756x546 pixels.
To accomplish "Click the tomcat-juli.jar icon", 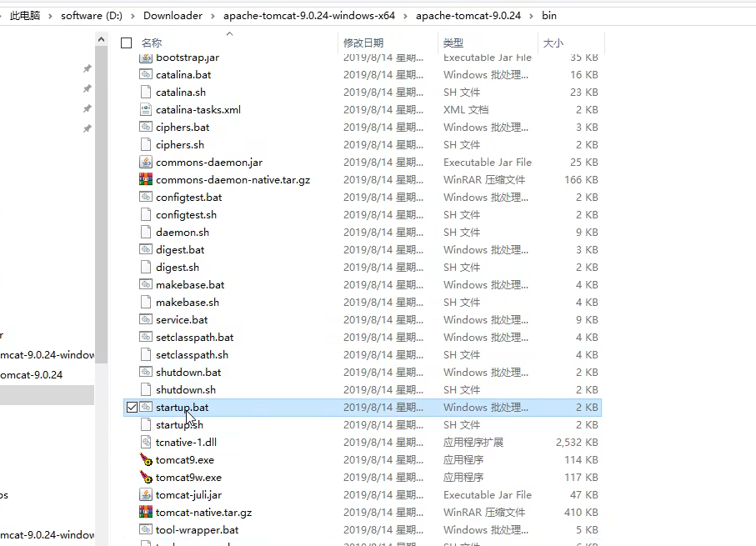I will [x=146, y=494].
